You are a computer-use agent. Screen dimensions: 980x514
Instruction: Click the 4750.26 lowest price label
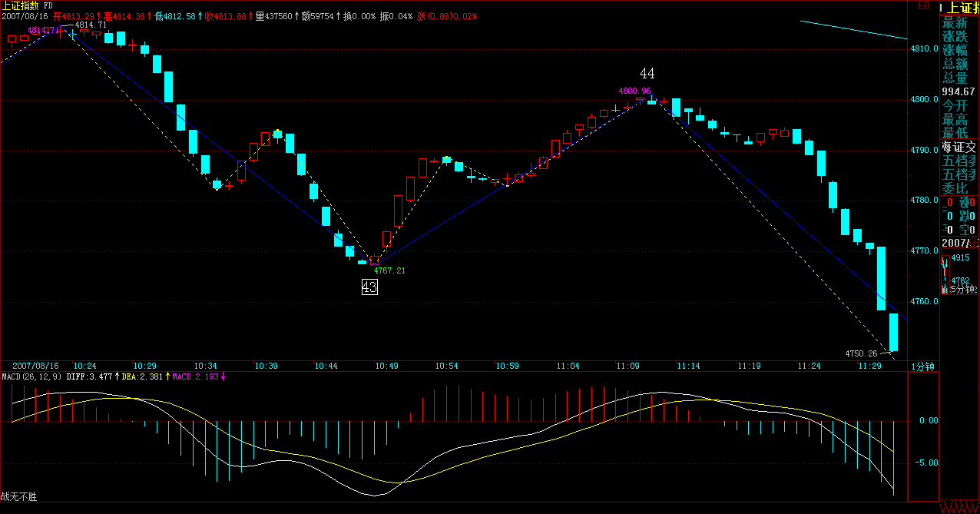click(x=860, y=353)
